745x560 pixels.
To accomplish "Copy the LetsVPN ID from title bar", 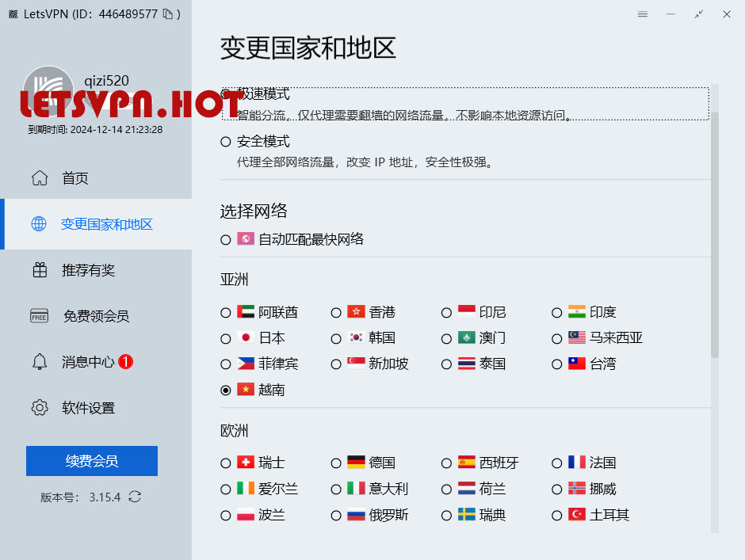I will pos(167,14).
